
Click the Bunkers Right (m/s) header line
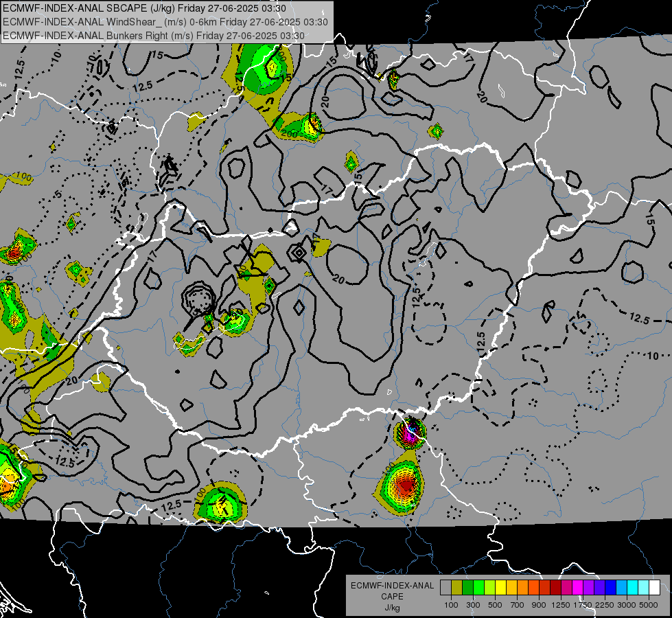tap(154, 36)
